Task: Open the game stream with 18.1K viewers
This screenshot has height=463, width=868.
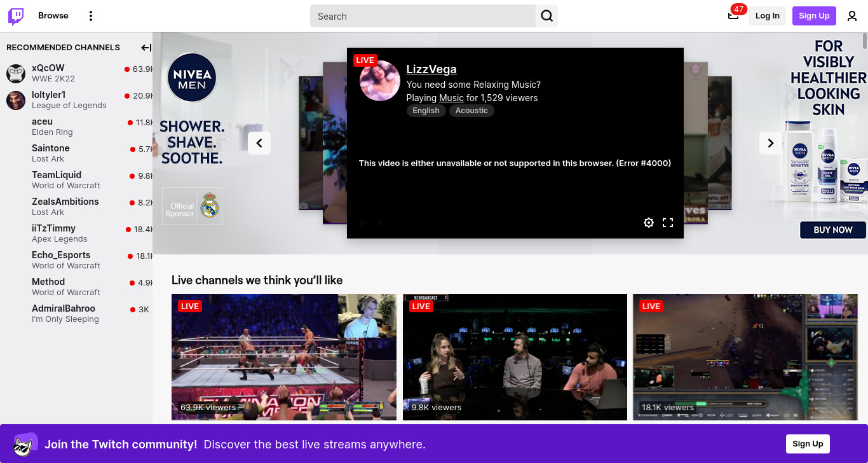Action: tap(745, 357)
